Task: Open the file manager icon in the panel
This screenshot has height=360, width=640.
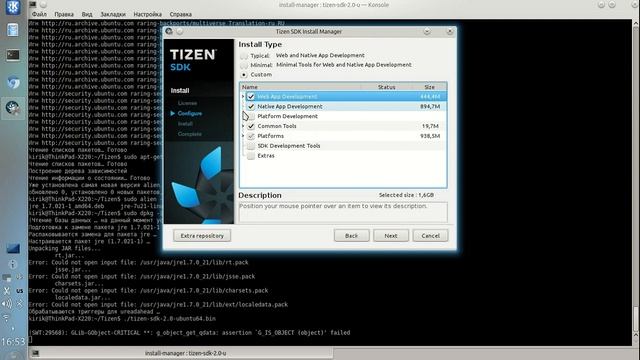Action: (x=13, y=30)
